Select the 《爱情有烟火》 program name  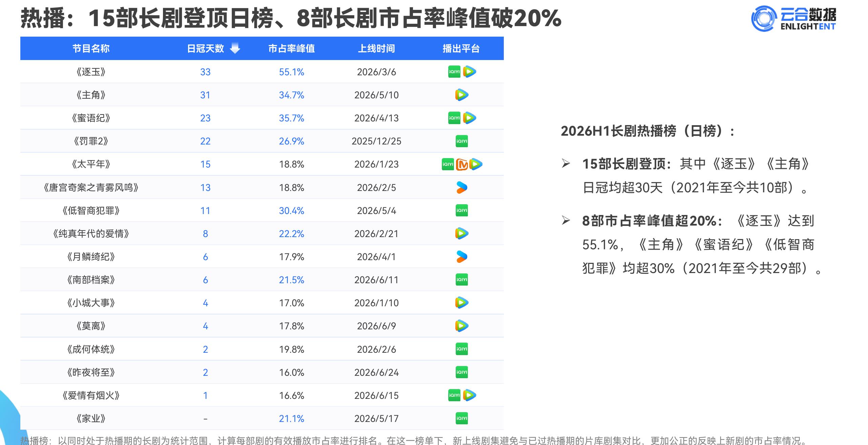[91, 395]
